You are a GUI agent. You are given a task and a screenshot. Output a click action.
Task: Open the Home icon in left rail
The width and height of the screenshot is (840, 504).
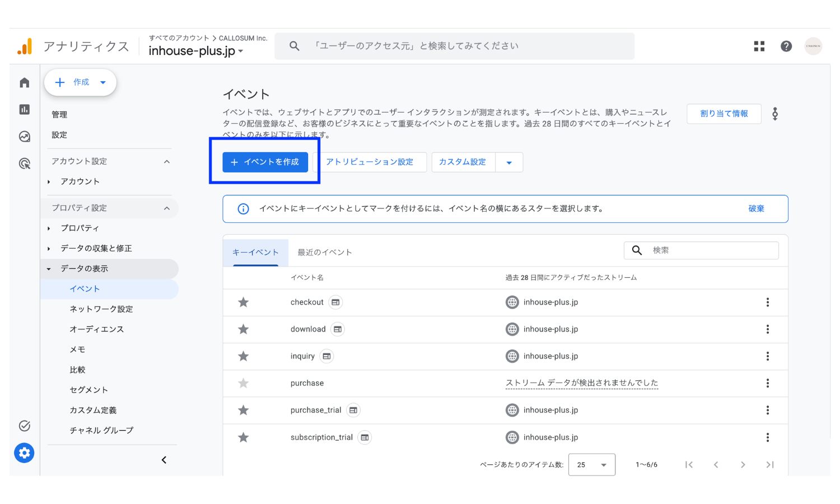coord(24,83)
